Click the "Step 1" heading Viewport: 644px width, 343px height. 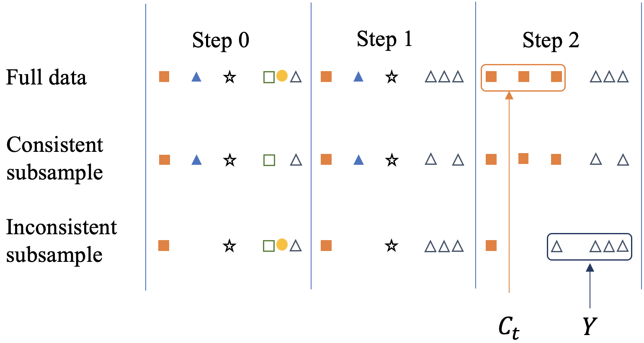pyautogui.click(x=384, y=39)
